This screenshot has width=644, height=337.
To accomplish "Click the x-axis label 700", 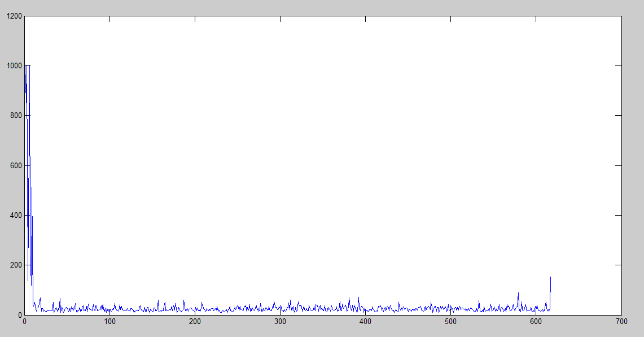I will (621, 321).
